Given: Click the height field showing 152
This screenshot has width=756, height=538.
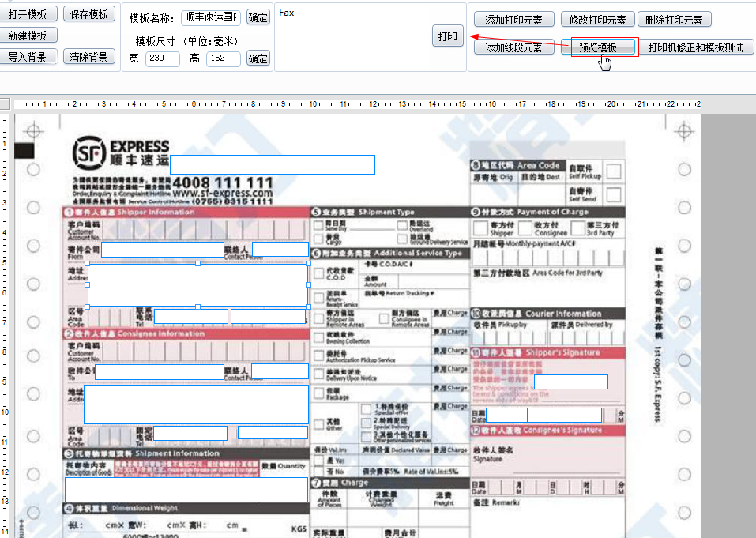Looking at the screenshot, I should [x=224, y=58].
